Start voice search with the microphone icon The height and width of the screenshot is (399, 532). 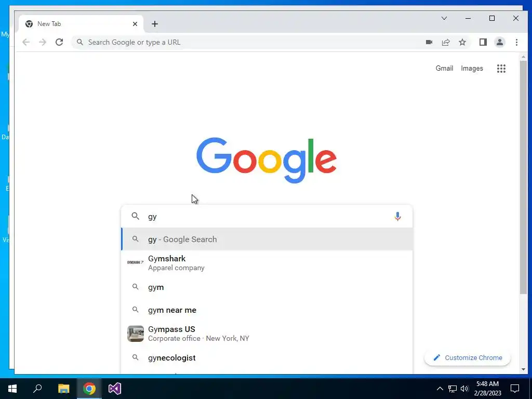click(397, 216)
